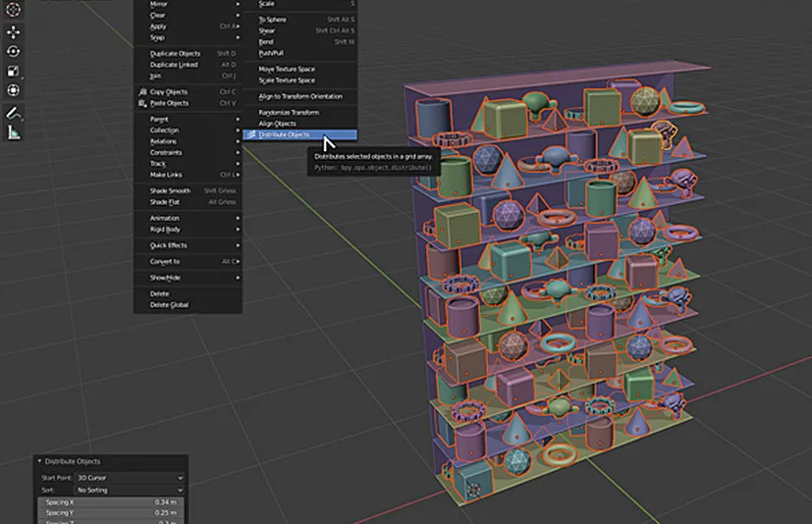
Task: Expand the Quick Effects submenu
Action: pyautogui.click(x=188, y=245)
